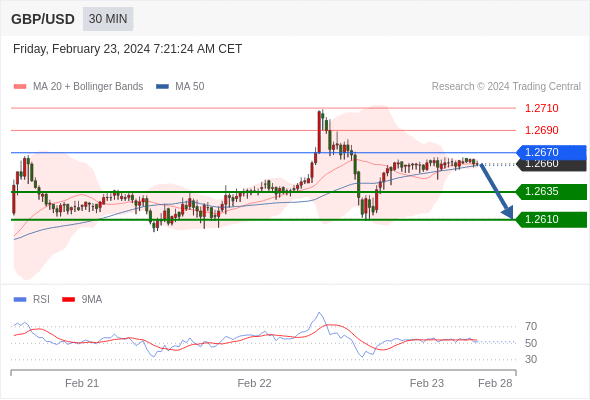The image size is (590, 400).
Task: Toggle the RSI legend label
Action: pyautogui.click(x=41, y=300)
